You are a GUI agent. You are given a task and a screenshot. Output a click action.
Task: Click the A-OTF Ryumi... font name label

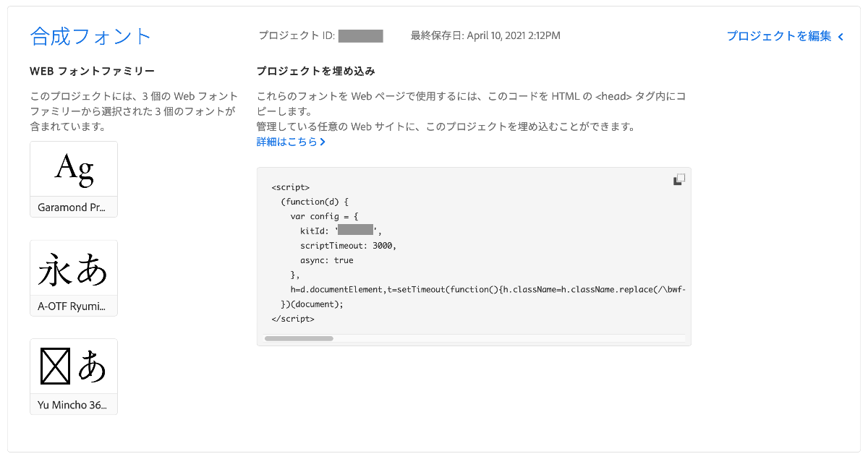[72, 306]
